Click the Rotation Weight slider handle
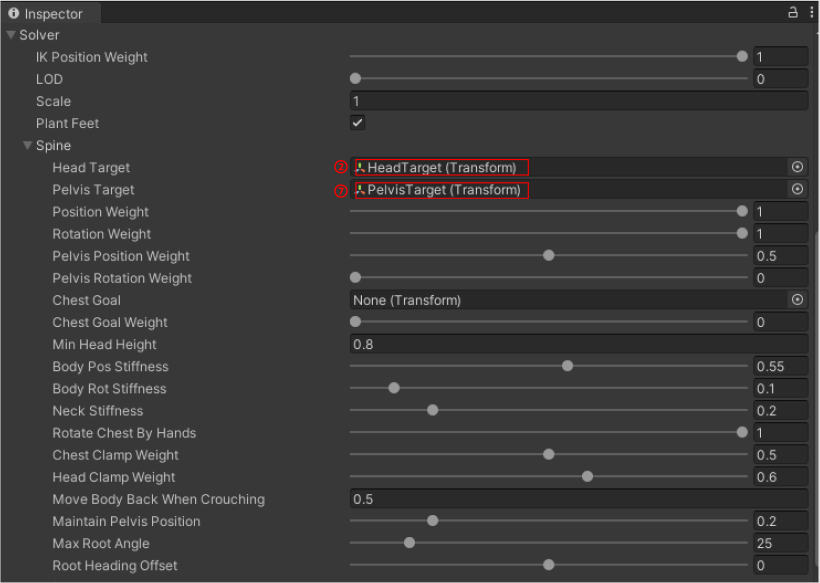Image resolution: width=820 pixels, height=583 pixels. coord(742,233)
